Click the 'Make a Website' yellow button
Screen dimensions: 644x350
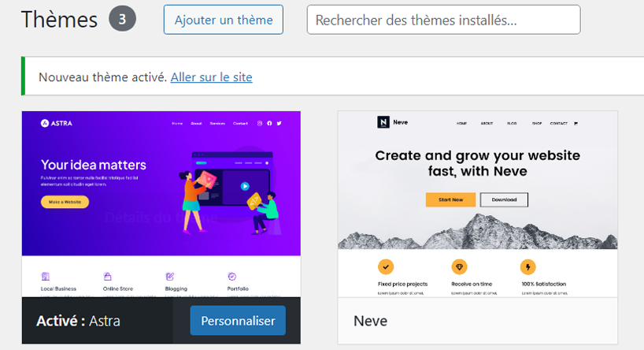coord(65,202)
